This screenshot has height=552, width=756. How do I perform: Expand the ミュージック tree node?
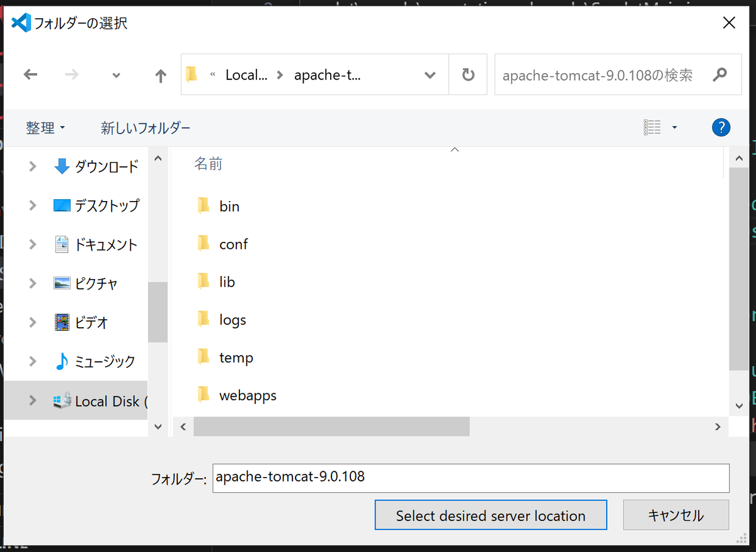click(x=33, y=362)
